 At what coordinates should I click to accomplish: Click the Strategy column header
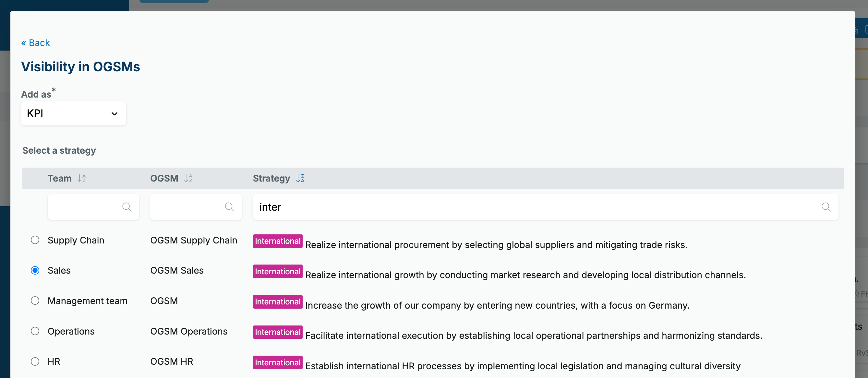pos(271,178)
